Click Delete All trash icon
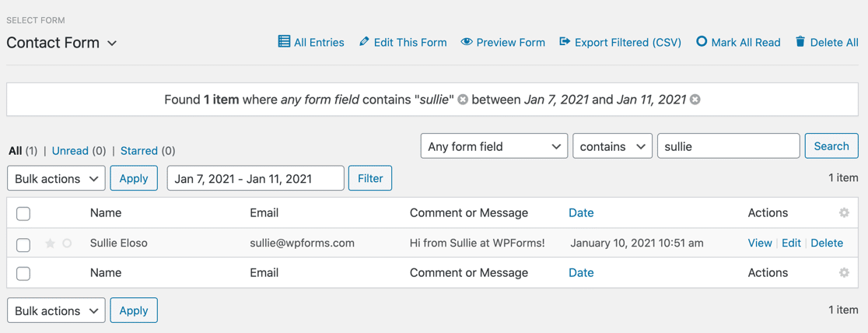 tap(800, 42)
